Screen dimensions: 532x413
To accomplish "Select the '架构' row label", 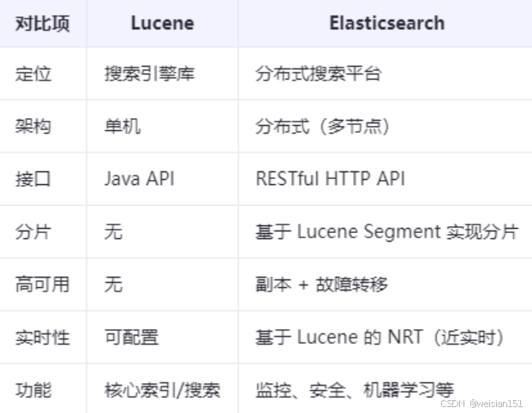I will (33, 127).
